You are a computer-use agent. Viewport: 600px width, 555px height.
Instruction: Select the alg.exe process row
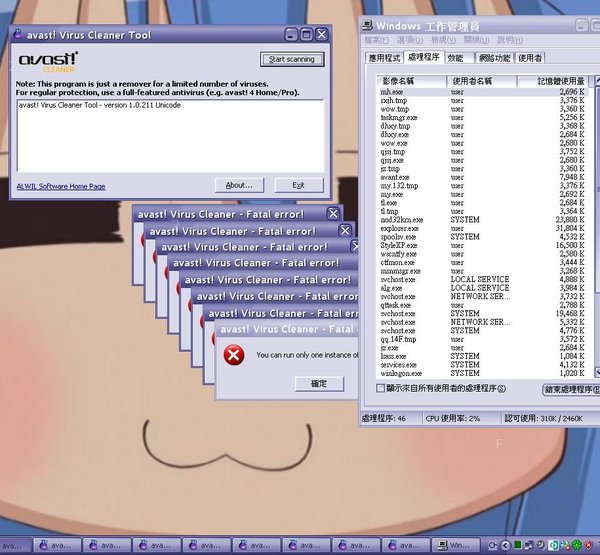click(x=484, y=288)
